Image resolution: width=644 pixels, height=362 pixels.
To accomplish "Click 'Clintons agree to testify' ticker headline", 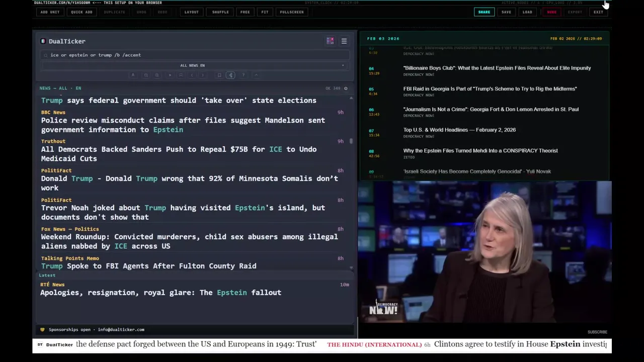I will point(520,344).
